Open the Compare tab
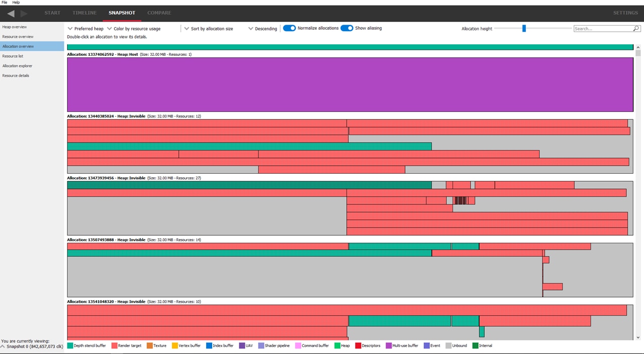 coord(159,13)
